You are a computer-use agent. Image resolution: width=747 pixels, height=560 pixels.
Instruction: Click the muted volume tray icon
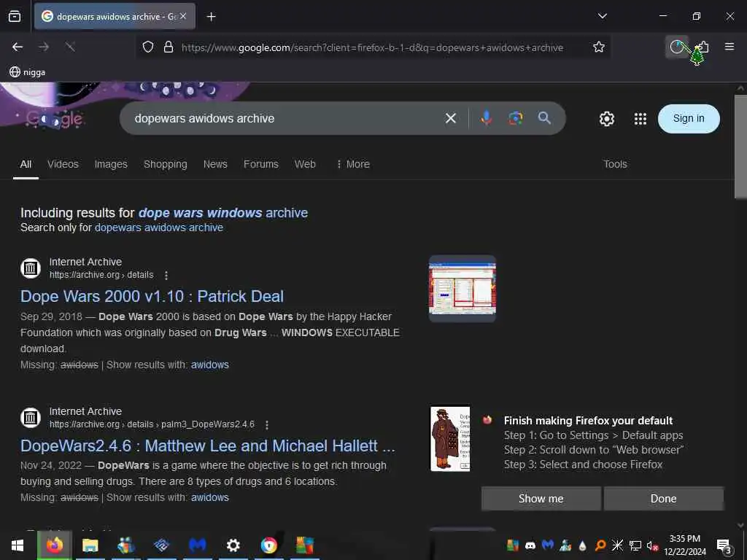click(651, 545)
